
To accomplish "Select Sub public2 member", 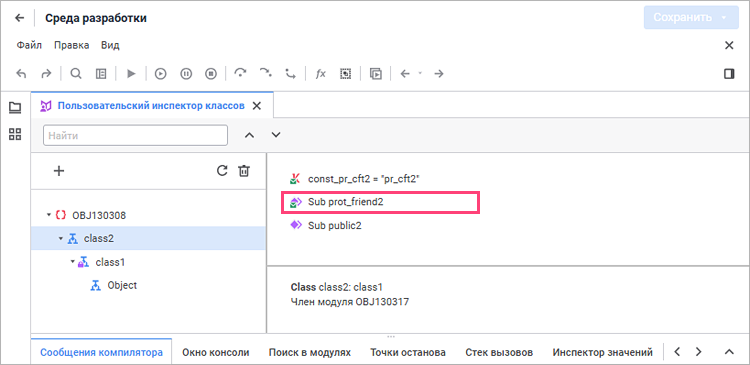I will pos(334,226).
